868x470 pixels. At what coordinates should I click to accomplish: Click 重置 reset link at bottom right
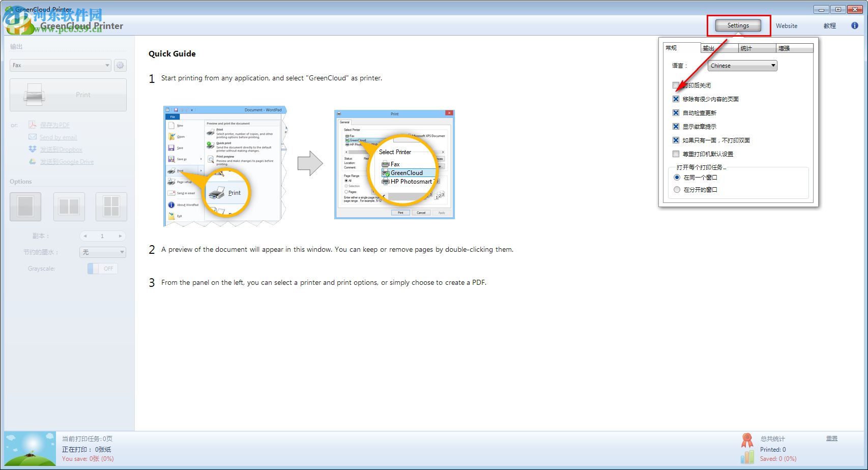click(832, 438)
